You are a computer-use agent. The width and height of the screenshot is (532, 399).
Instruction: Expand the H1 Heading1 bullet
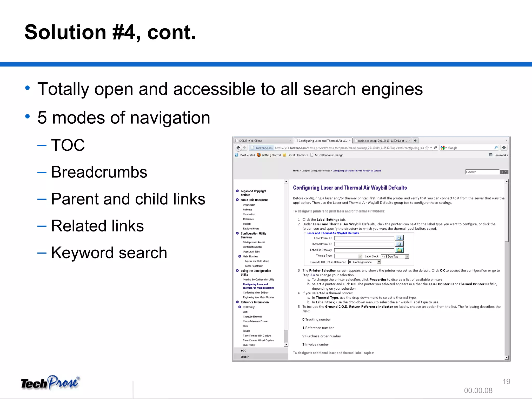(x=240, y=307)
